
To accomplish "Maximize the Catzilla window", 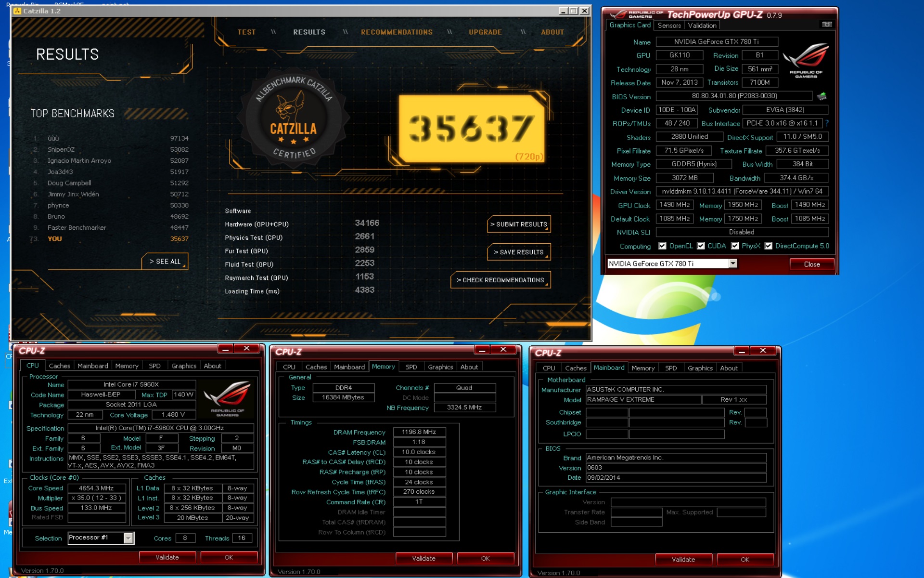I will (574, 11).
